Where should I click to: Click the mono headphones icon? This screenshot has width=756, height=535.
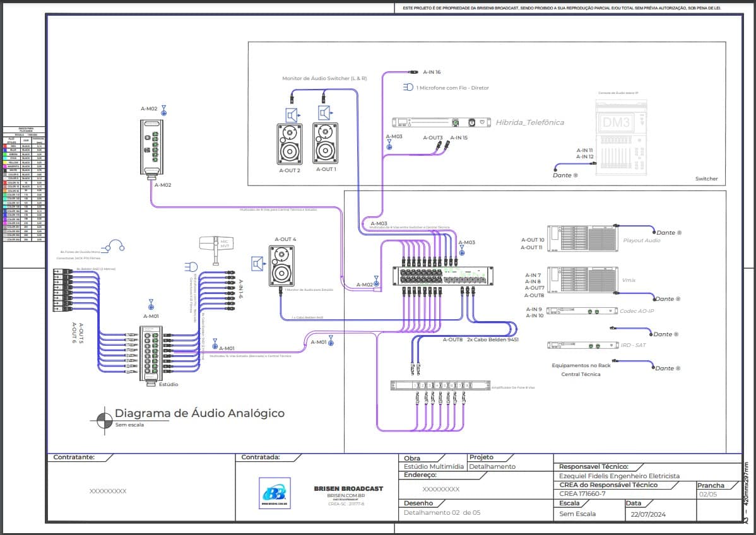[115, 246]
